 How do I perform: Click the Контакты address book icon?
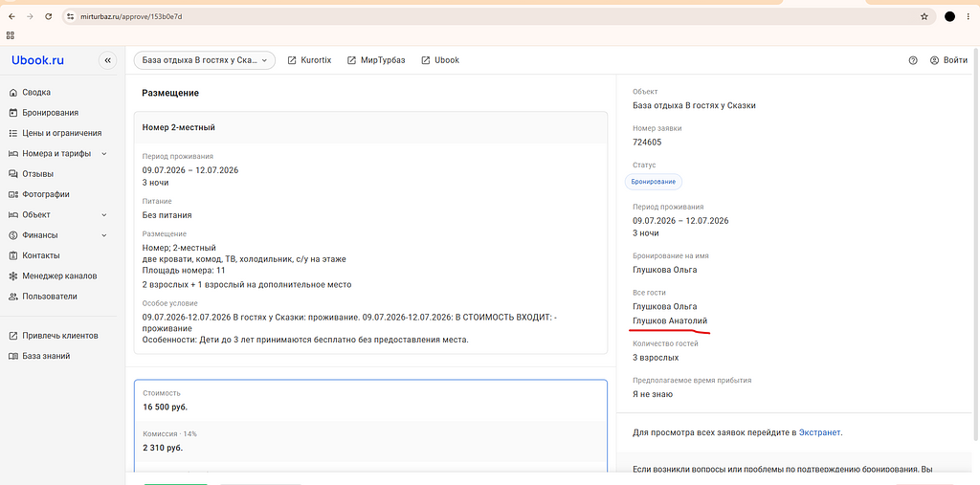click(x=13, y=255)
